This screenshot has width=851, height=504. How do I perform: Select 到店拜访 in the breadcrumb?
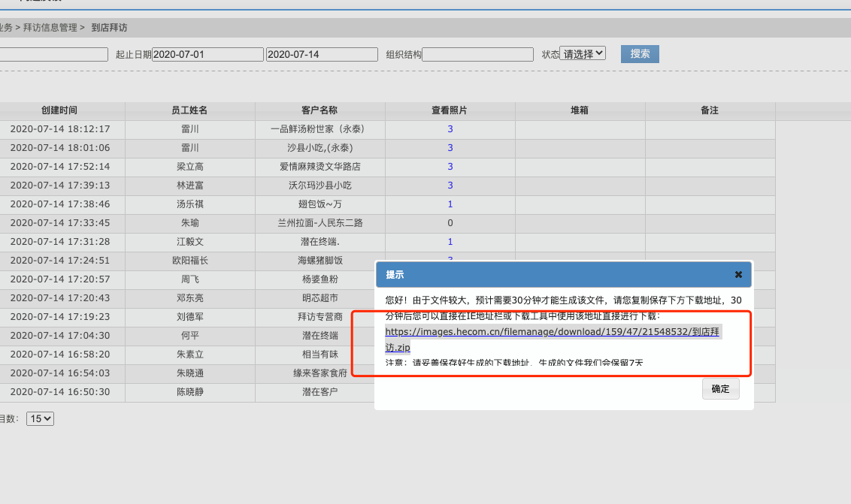pos(109,28)
